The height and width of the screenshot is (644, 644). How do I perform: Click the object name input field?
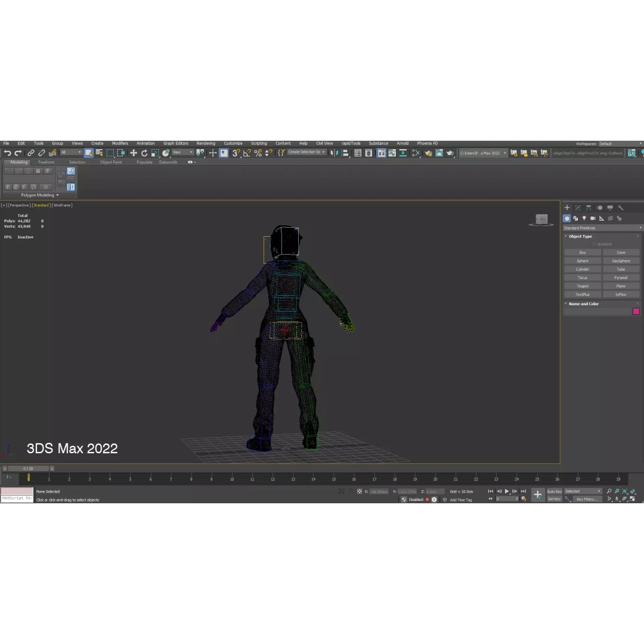pos(597,311)
